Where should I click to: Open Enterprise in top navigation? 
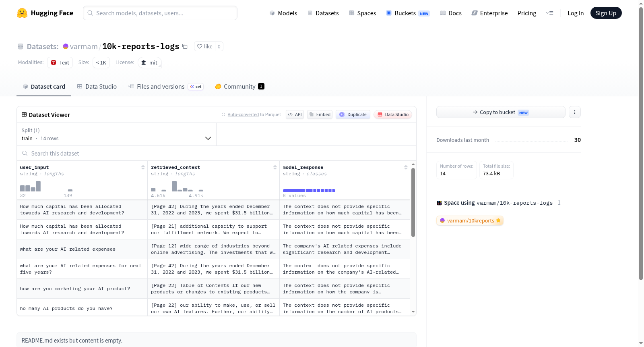point(489,13)
